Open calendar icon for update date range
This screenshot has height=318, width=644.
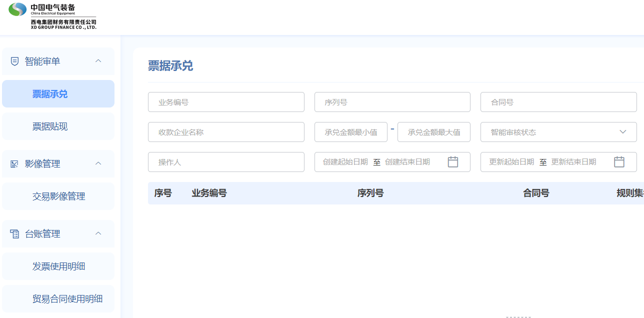(619, 162)
